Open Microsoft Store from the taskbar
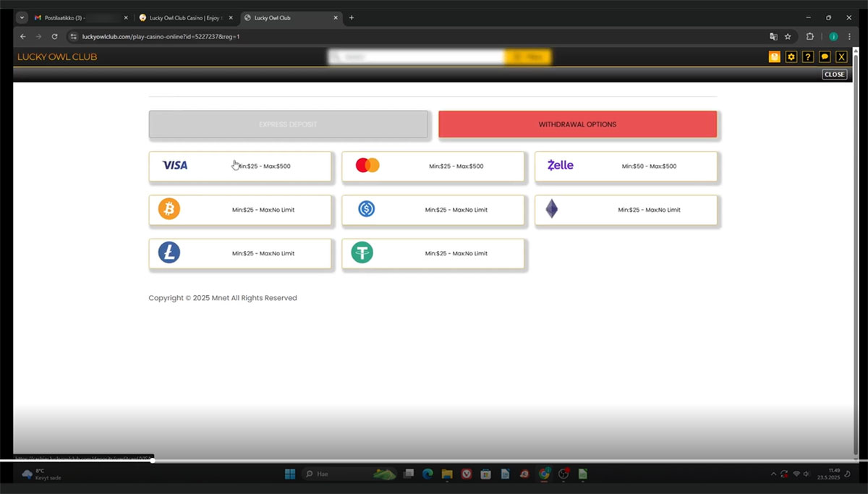Image resolution: width=868 pixels, height=494 pixels. (x=486, y=474)
